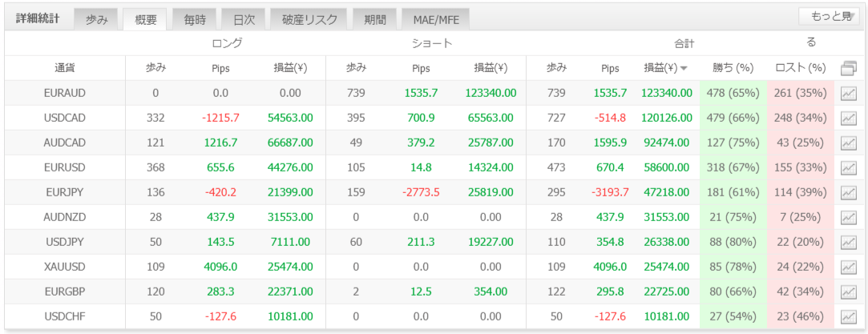Expand the もっと見る dropdown

pos(831,17)
